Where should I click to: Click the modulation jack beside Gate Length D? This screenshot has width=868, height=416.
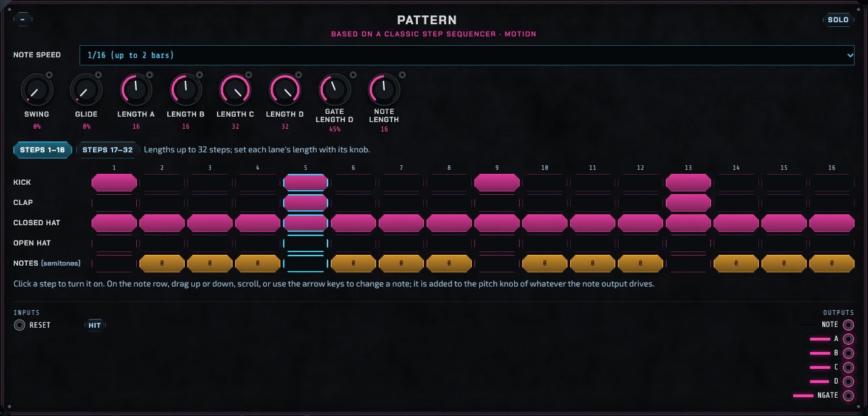tap(353, 75)
